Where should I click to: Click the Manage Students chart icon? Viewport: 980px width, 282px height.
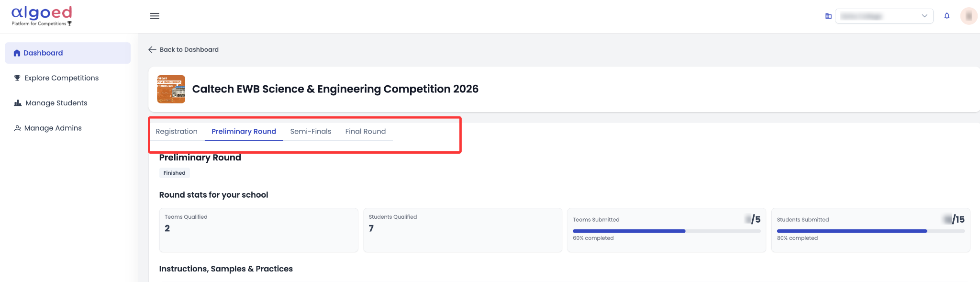pos(18,103)
